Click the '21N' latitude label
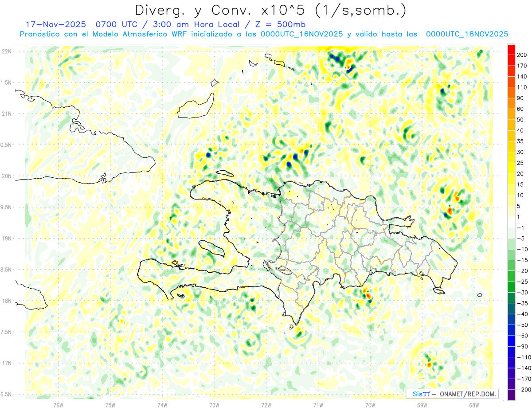 pos(7,114)
